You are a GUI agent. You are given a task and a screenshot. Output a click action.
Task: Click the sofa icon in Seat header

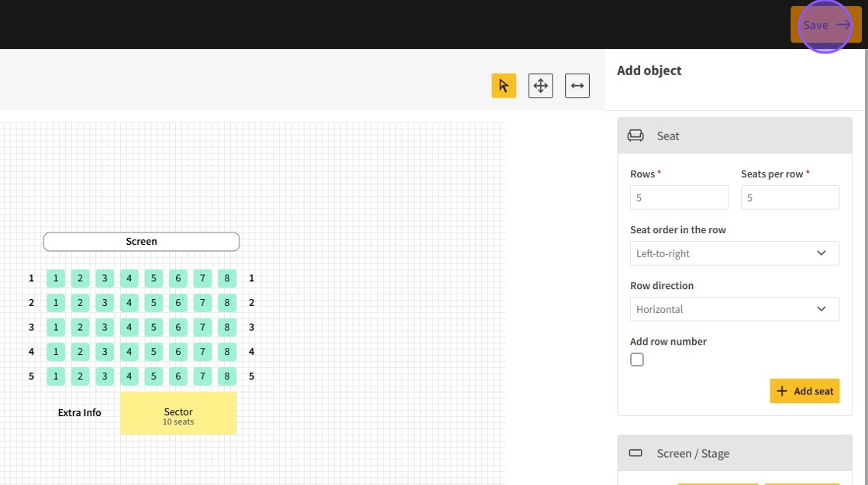pos(635,136)
